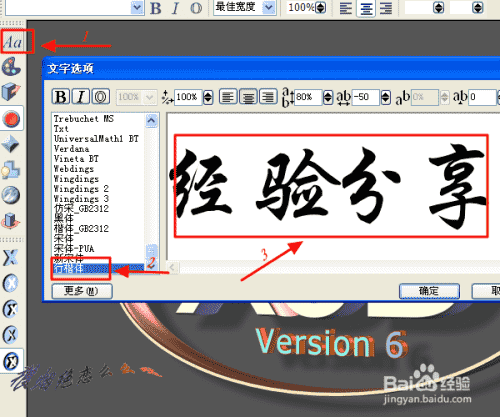Select the plain X text style icon
The width and height of the screenshot is (500, 417).
coord(11,257)
